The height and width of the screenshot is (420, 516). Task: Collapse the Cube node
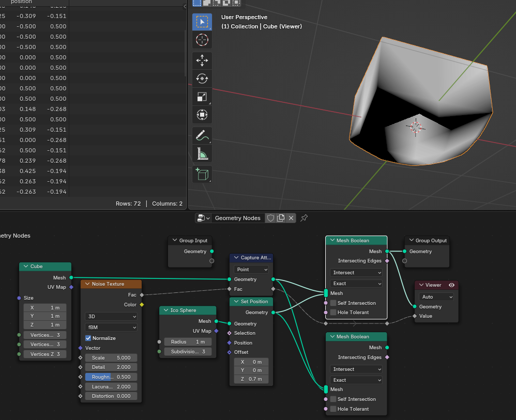26,267
